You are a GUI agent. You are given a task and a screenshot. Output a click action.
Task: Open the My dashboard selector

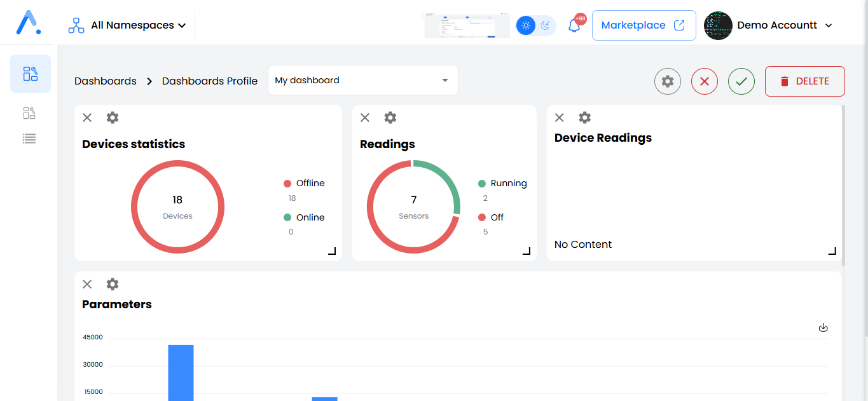click(x=362, y=80)
